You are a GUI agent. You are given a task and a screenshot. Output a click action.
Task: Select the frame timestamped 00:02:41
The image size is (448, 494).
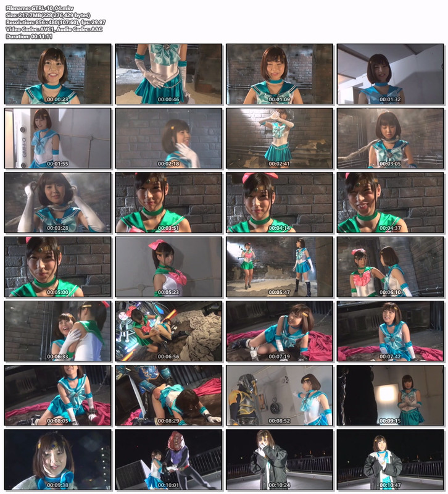tap(280, 138)
